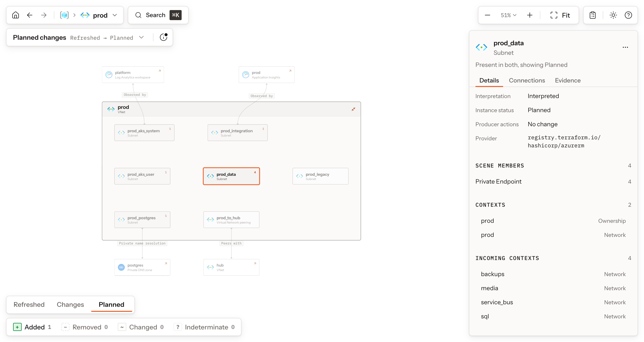Select the prod_integration subnet node
Viewport: 644px width, 342px height.
[237, 133]
